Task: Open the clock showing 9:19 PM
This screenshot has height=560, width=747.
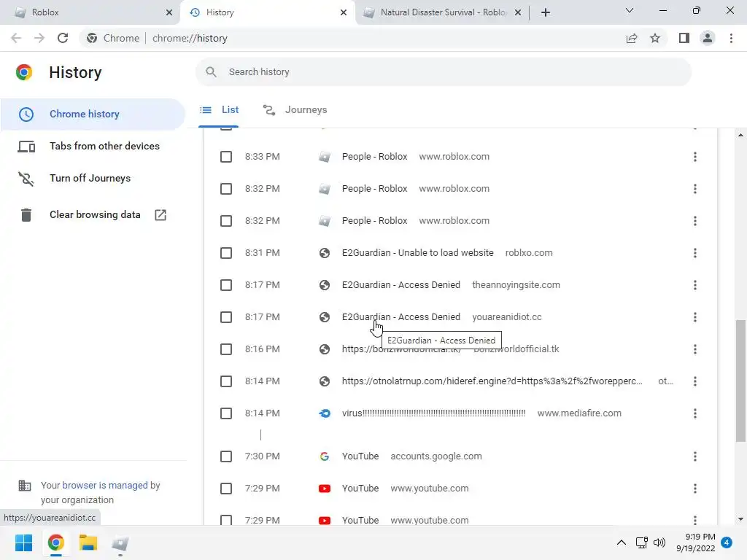Action: [695, 542]
